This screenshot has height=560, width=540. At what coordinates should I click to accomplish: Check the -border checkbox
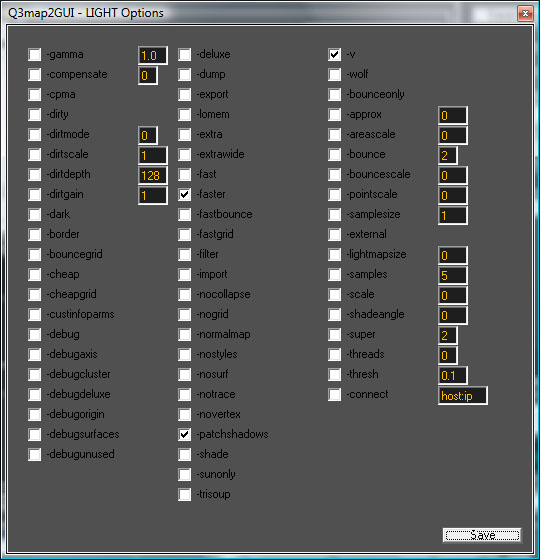[x=35, y=235]
